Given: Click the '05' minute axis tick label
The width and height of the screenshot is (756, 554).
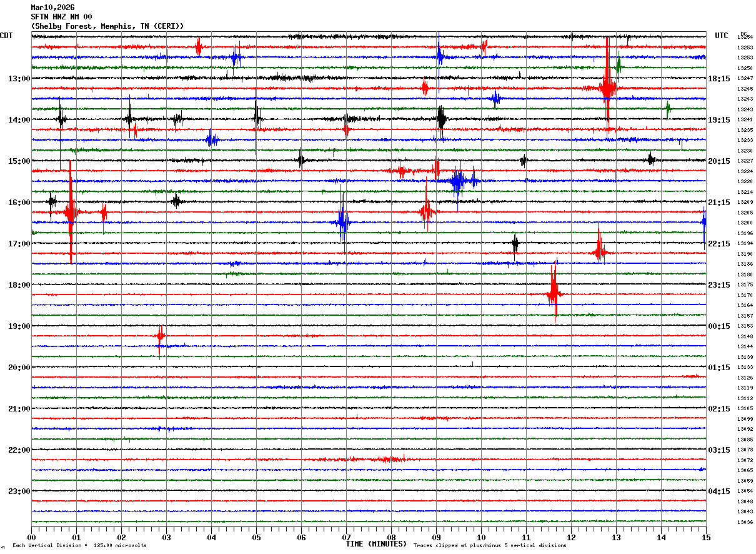Looking at the screenshot, I should [x=256, y=537].
